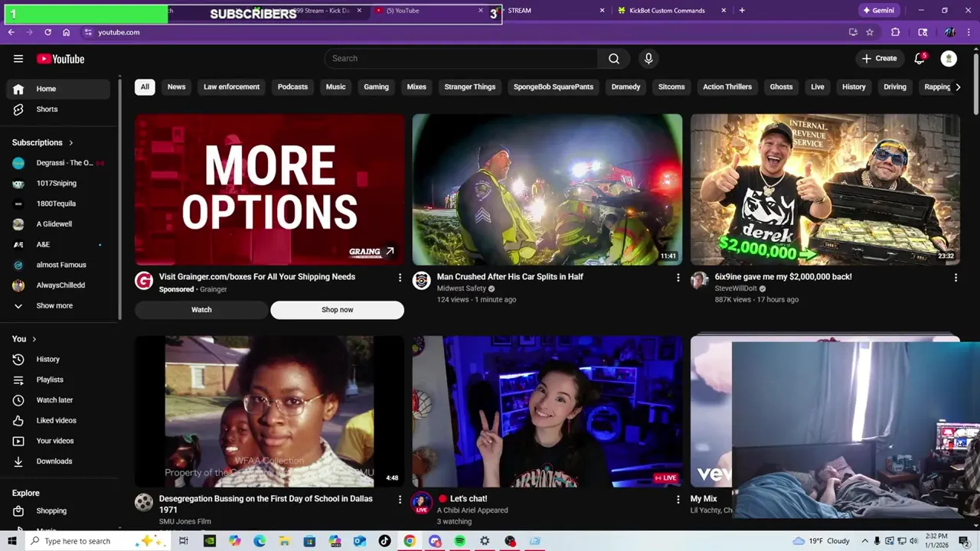
Task: Open Playlists in the sidebar
Action: [x=58, y=380]
